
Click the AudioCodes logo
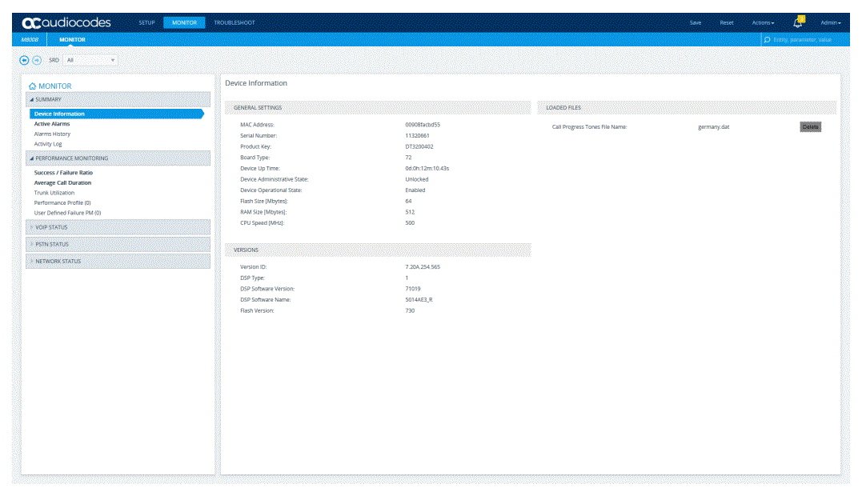coord(66,22)
